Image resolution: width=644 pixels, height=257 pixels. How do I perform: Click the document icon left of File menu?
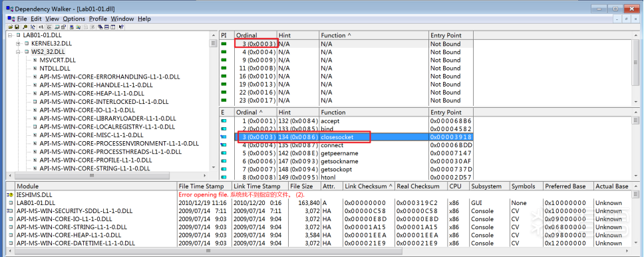pyautogui.click(x=11, y=19)
